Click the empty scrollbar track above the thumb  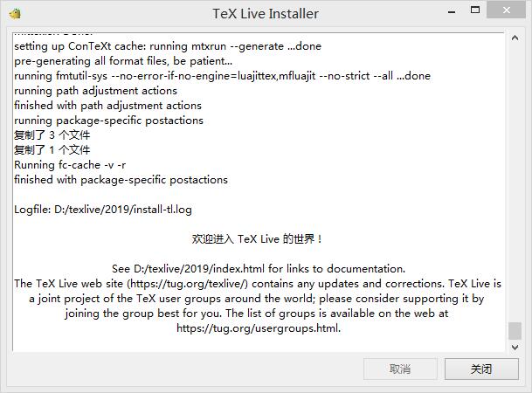tap(515, 183)
